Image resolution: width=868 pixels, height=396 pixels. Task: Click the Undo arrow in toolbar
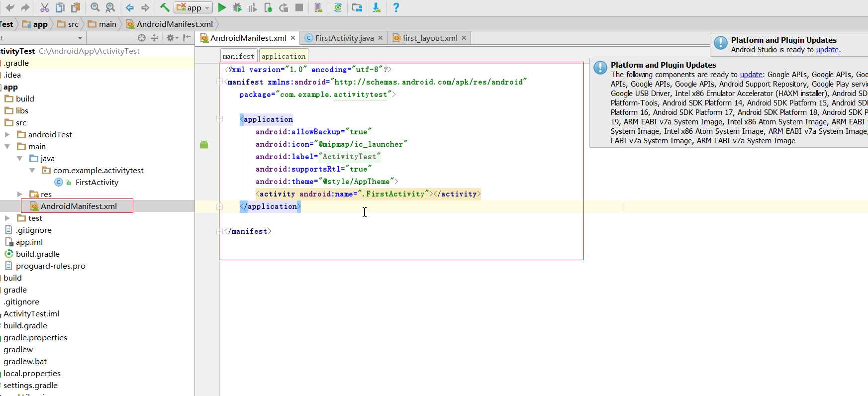[x=9, y=7]
